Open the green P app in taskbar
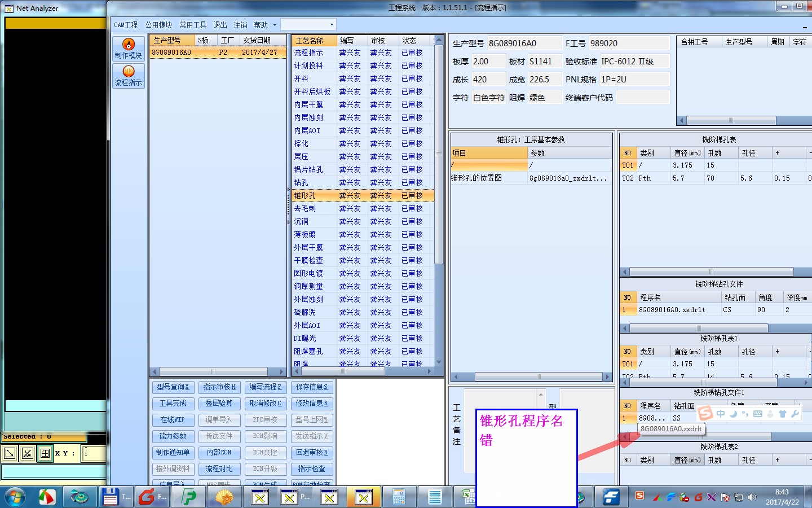 (x=189, y=497)
